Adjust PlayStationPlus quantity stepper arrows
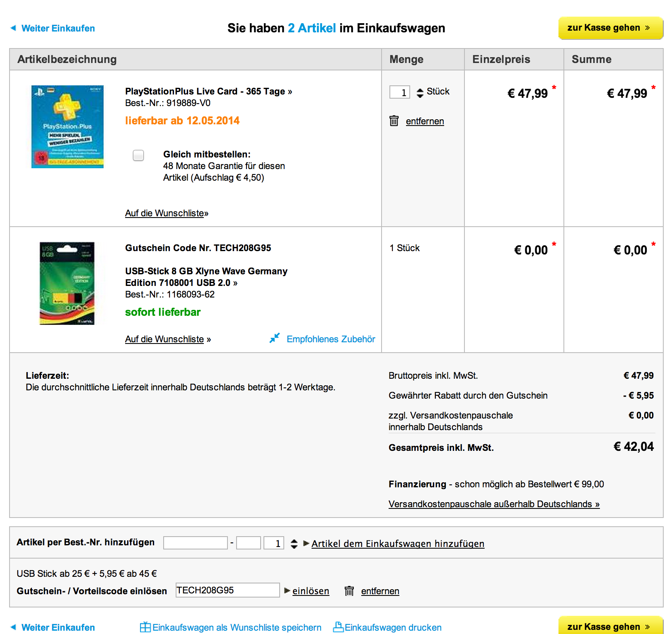This screenshot has height=634, width=672. click(420, 93)
